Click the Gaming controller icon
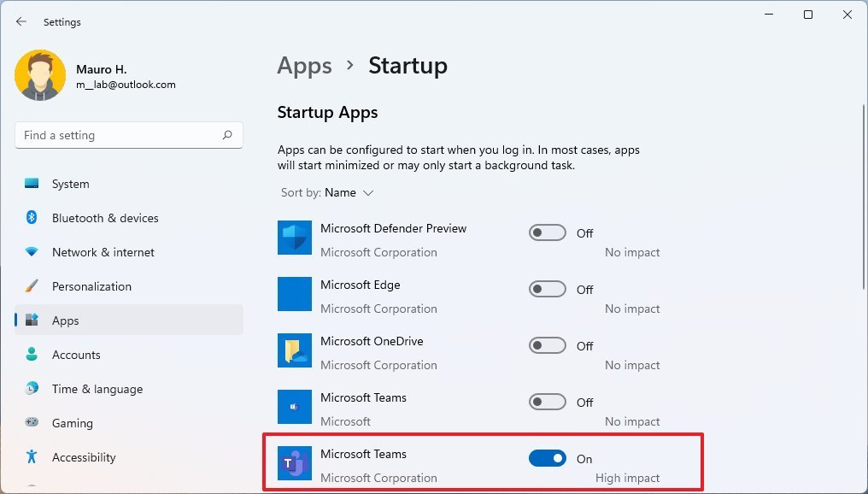Screen dimensions: 868x494 (x=32, y=423)
